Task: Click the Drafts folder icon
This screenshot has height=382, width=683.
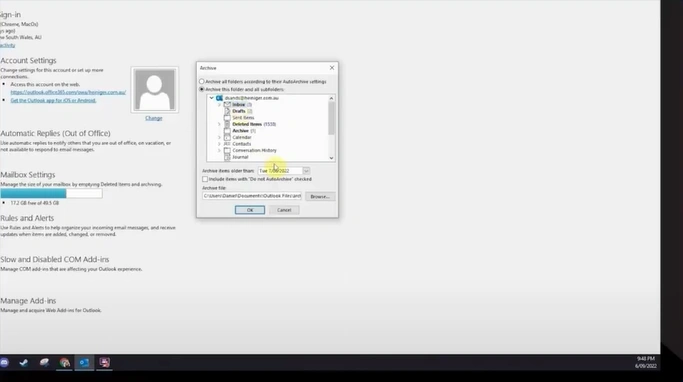Action: click(227, 111)
